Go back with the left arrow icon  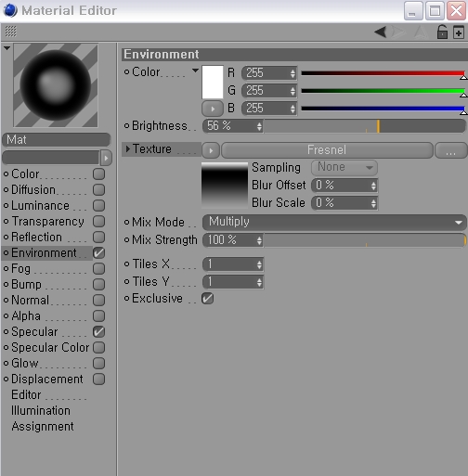pyautogui.click(x=381, y=32)
